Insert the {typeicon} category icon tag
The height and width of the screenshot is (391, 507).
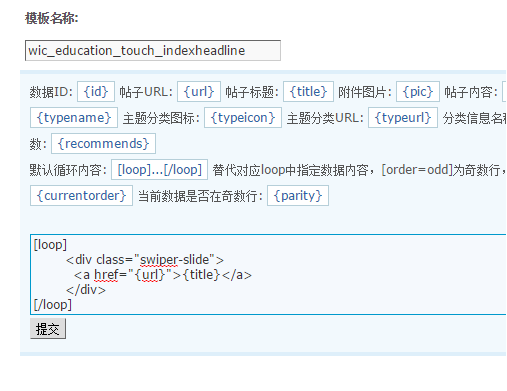tap(243, 117)
